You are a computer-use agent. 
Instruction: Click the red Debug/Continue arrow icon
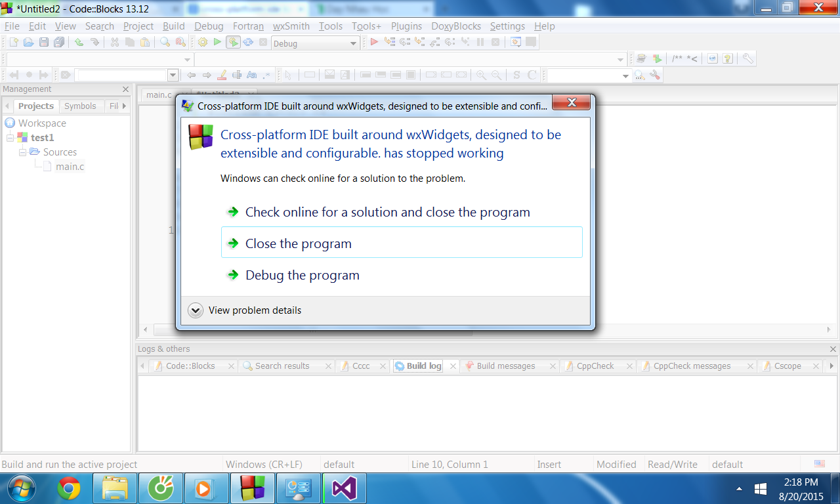tap(374, 43)
